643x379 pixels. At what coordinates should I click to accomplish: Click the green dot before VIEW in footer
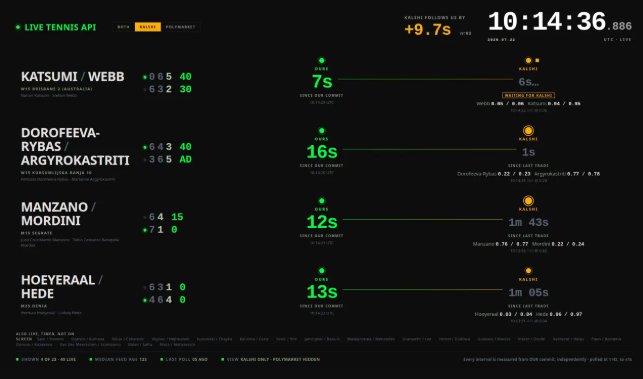click(223, 359)
